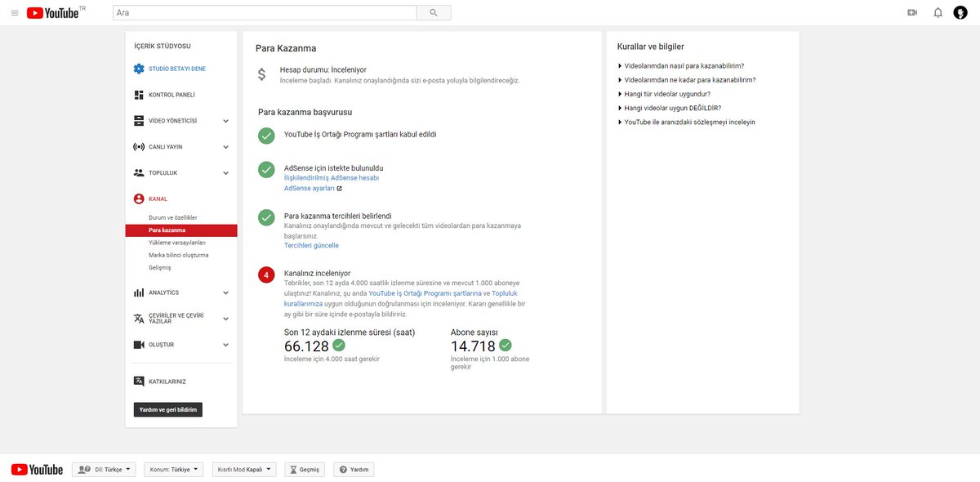Expand Analytics section
Screen dimensions: 980x482
pyautogui.click(x=225, y=292)
